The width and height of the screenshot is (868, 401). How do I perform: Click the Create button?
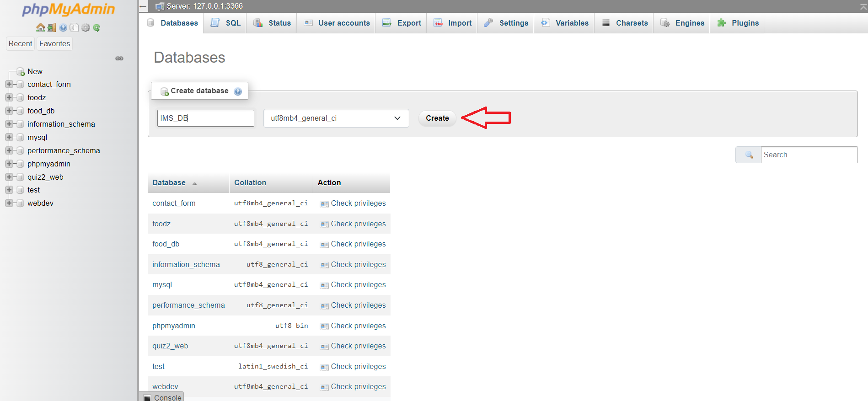[x=437, y=118]
